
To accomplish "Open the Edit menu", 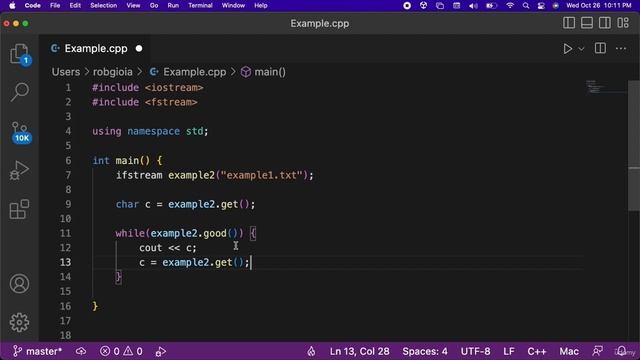I will (x=75, y=5).
